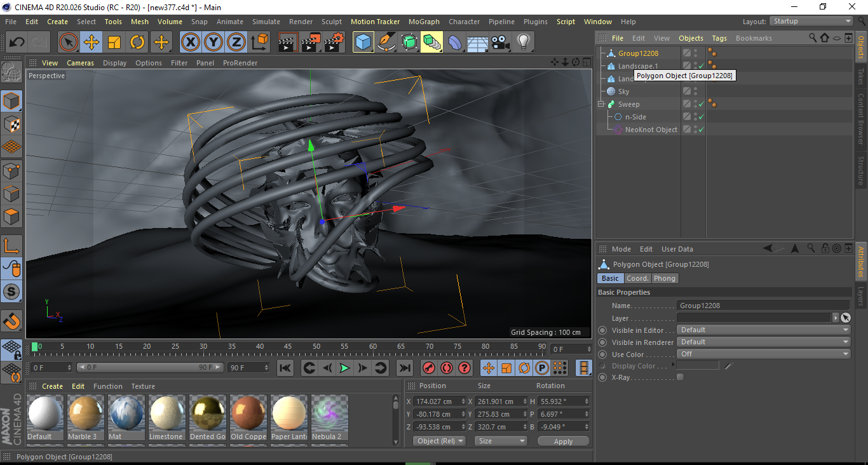
Task: Select the Sky object
Action: point(623,91)
